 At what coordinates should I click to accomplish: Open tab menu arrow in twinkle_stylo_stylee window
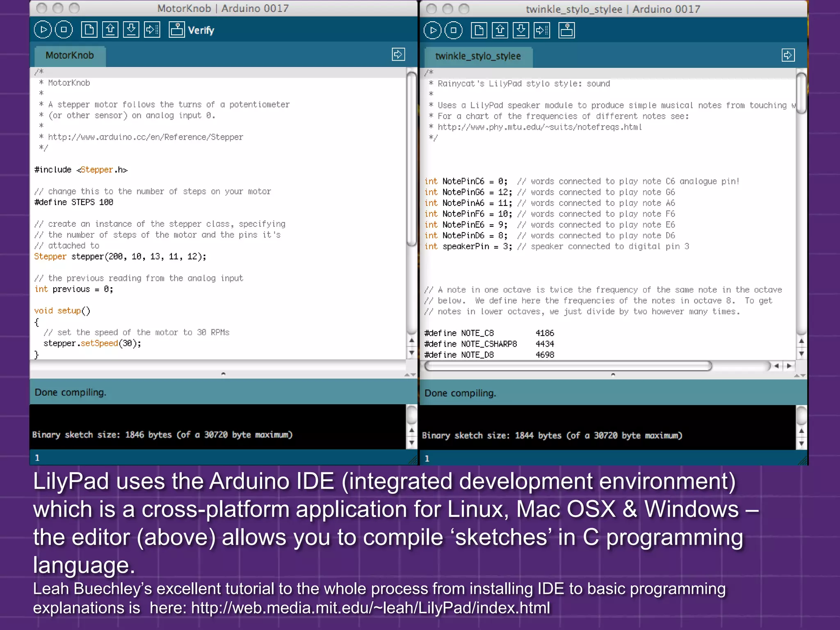788,55
